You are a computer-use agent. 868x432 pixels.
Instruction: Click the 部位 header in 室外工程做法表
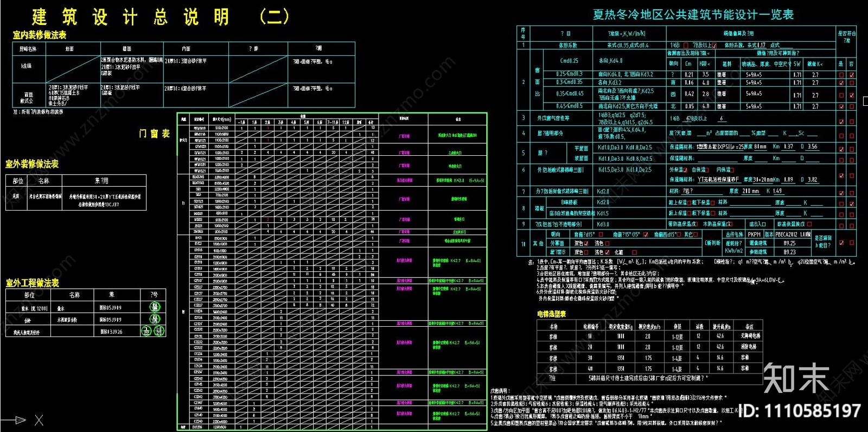tap(29, 295)
